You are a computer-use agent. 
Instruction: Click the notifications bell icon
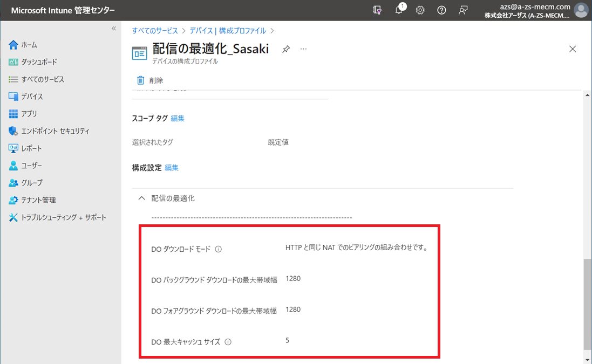pyautogui.click(x=399, y=10)
